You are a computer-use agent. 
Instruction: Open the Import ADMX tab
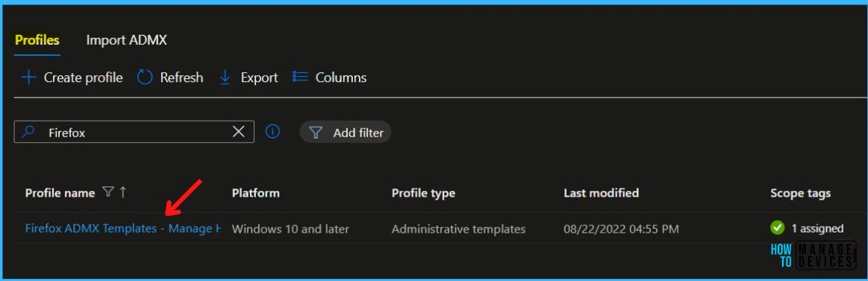tap(126, 40)
